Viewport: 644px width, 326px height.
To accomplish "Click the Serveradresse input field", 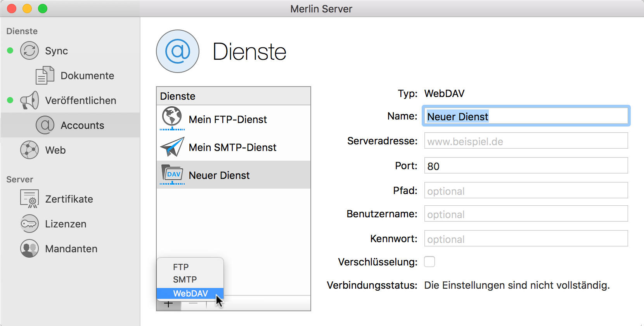I will tap(526, 141).
